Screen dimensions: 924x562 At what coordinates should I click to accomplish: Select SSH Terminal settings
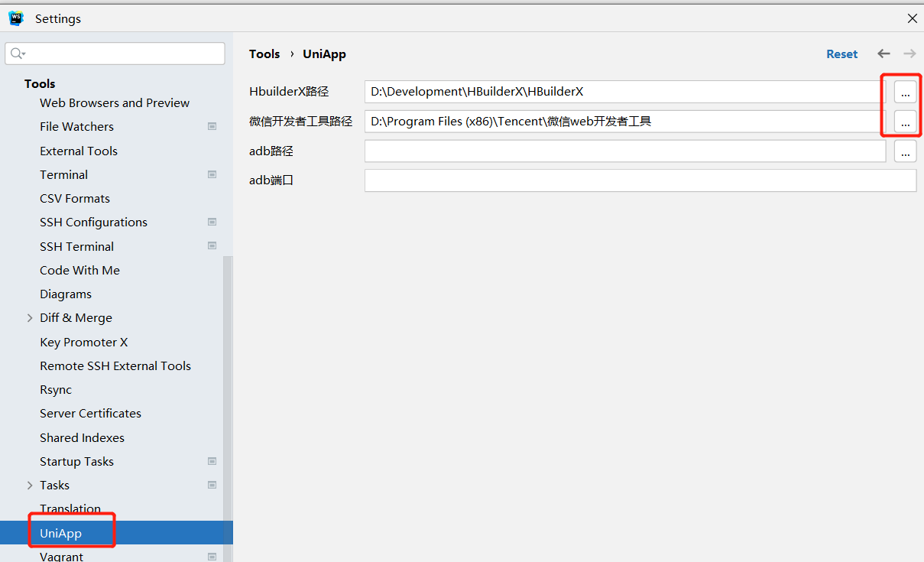tap(76, 246)
